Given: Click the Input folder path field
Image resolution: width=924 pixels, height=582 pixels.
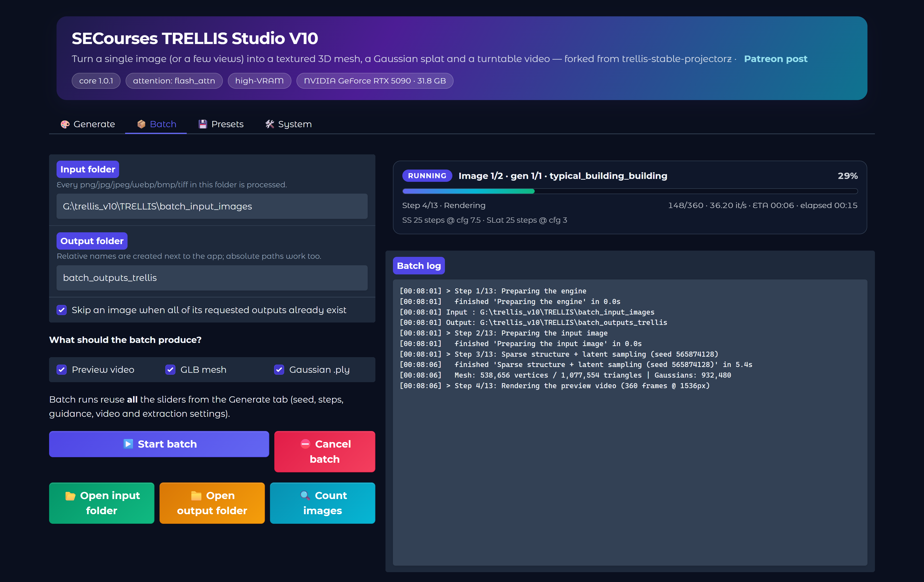Looking at the screenshot, I should (212, 206).
